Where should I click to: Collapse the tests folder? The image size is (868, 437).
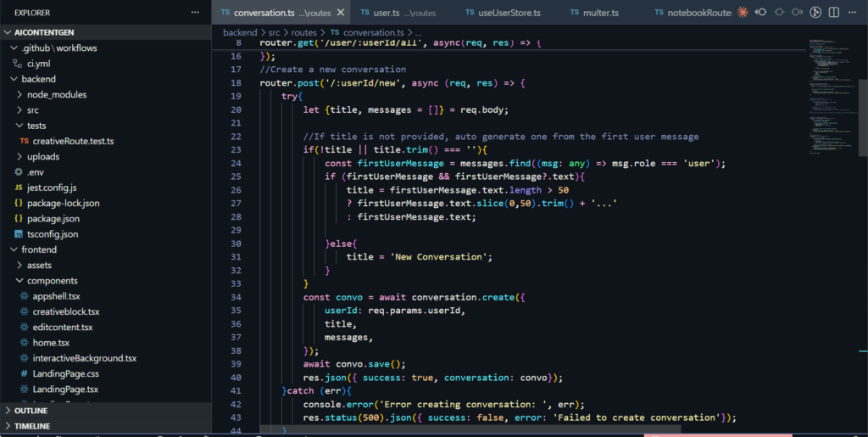click(36, 126)
